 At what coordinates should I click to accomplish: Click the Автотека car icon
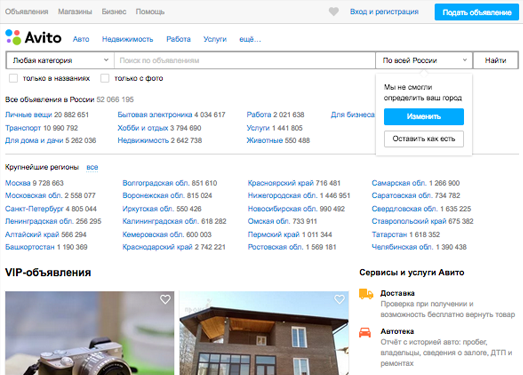[365, 332]
